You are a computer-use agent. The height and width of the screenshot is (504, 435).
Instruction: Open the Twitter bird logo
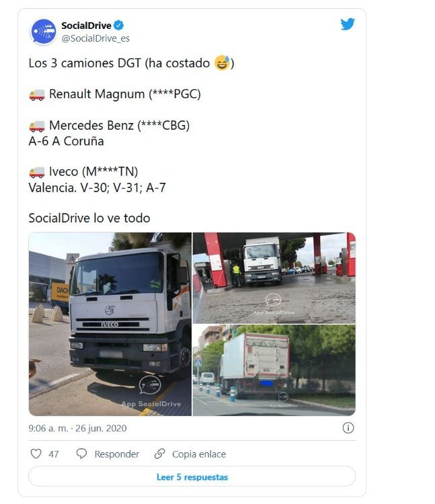coord(348,24)
